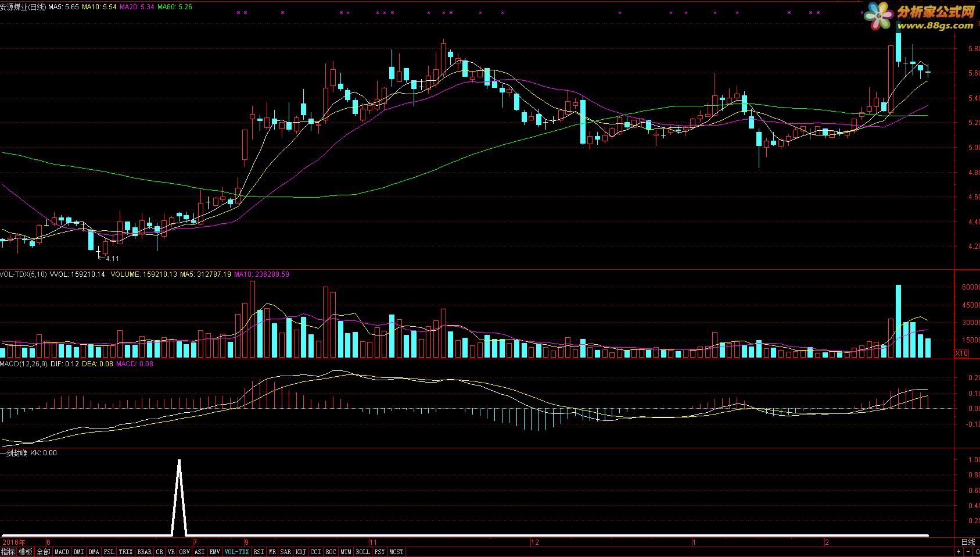The image size is (980, 557).
Task: Switch to the DMI indicator
Action: pyautogui.click(x=78, y=552)
